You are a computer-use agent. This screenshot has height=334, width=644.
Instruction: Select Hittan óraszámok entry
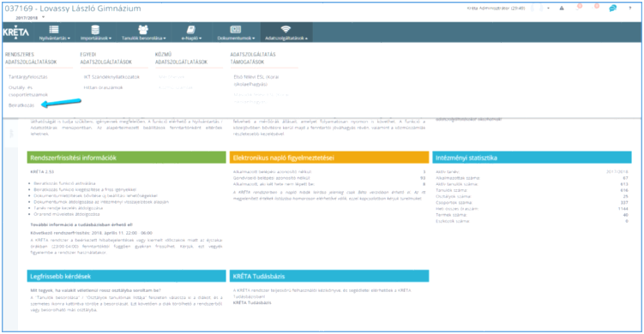tap(103, 87)
